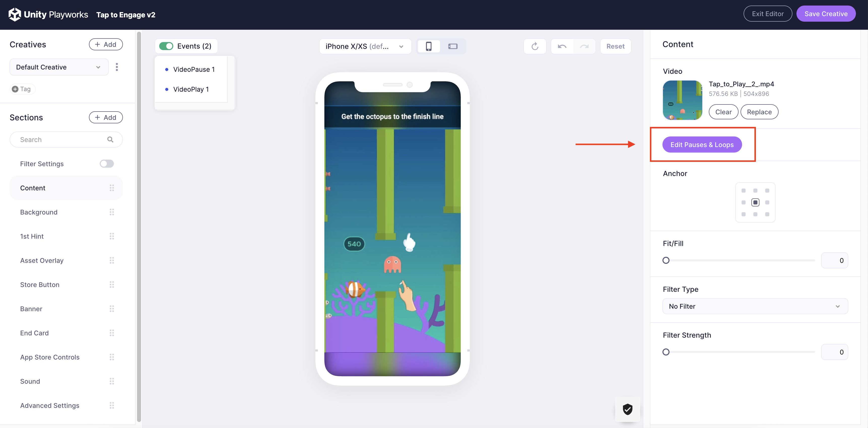Open the three-dot creative options menu
The height and width of the screenshot is (428, 868).
pyautogui.click(x=117, y=67)
